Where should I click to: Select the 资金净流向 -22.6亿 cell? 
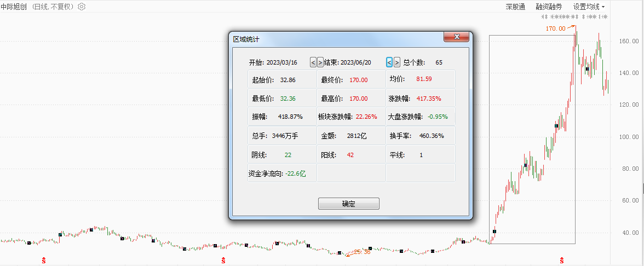tap(281, 174)
